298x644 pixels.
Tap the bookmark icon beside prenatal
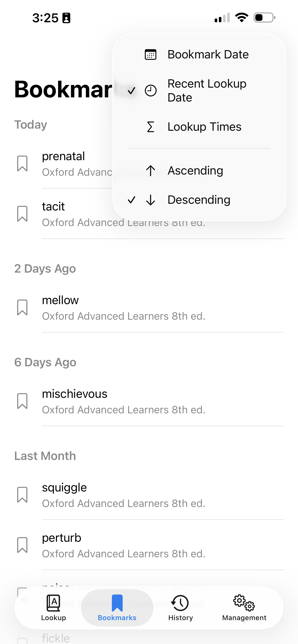point(22,163)
